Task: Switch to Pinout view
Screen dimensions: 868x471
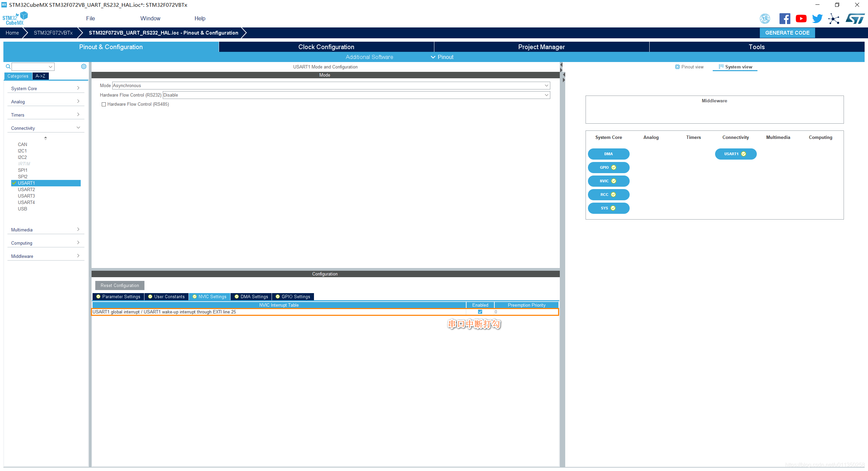Action: click(689, 67)
